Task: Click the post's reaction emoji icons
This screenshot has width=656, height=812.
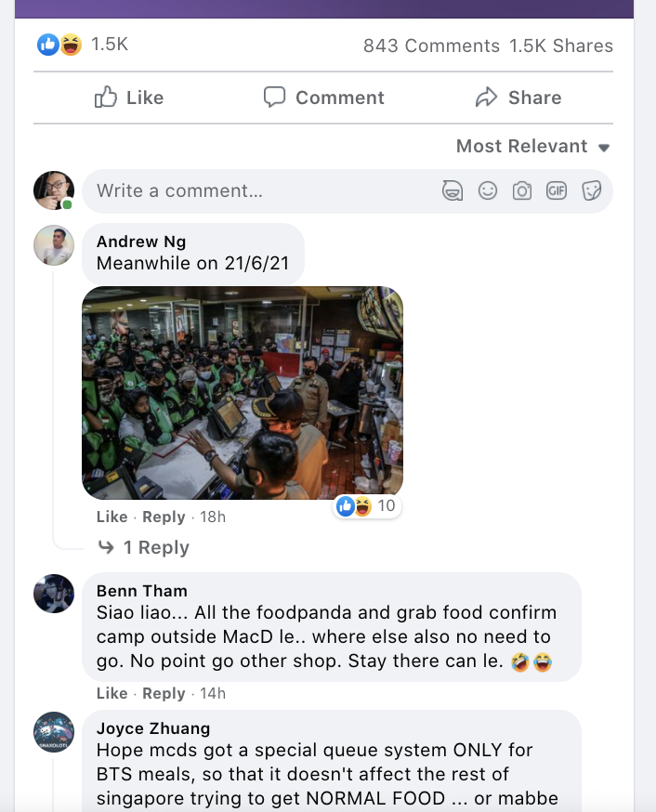Action: tap(60, 45)
